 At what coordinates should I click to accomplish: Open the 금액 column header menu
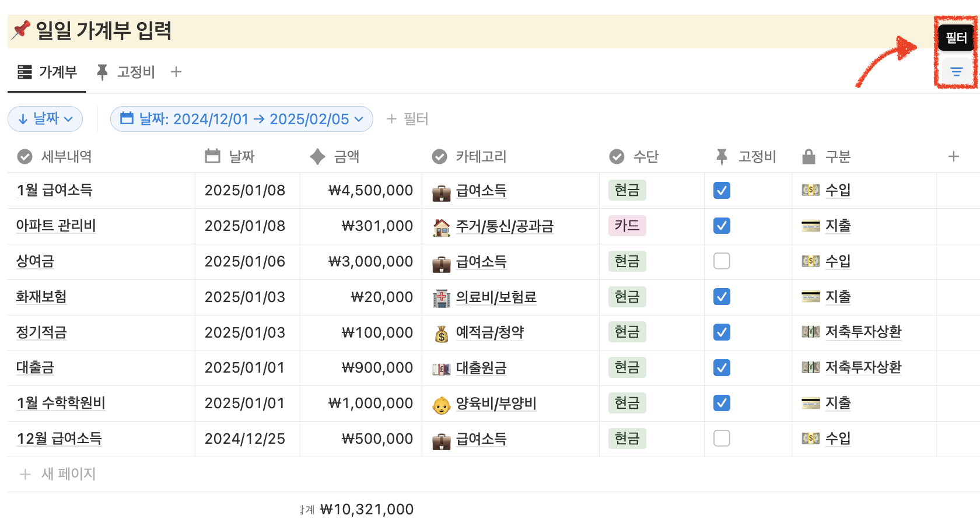pos(360,156)
